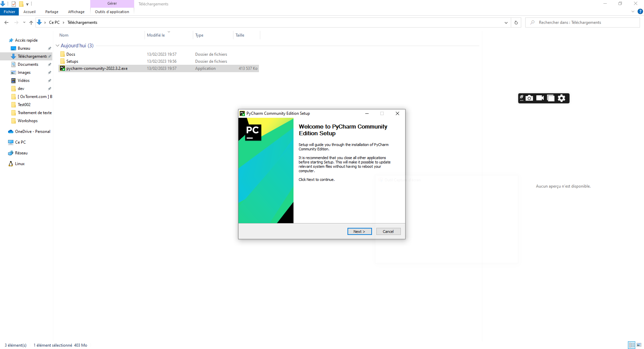Click the PyCharm icon in setup title bar
The image size is (644, 349).
point(242,113)
